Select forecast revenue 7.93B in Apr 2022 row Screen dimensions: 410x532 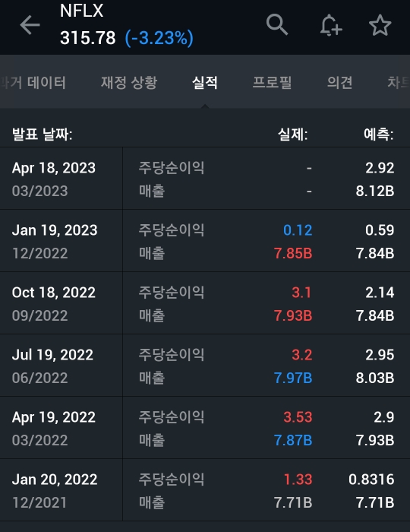tap(375, 441)
